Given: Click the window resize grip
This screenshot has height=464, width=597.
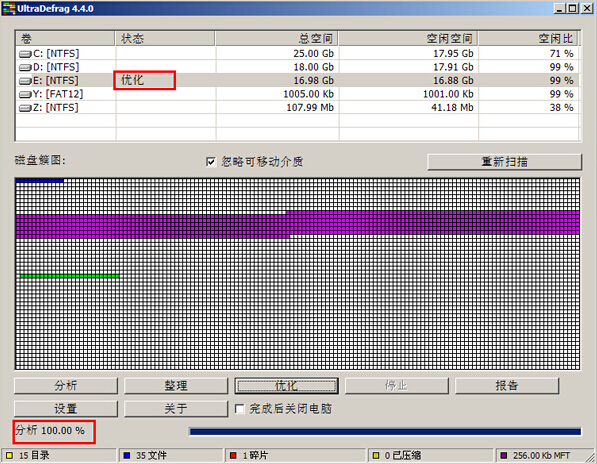Looking at the screenshot, I should [x=591, y=457].
